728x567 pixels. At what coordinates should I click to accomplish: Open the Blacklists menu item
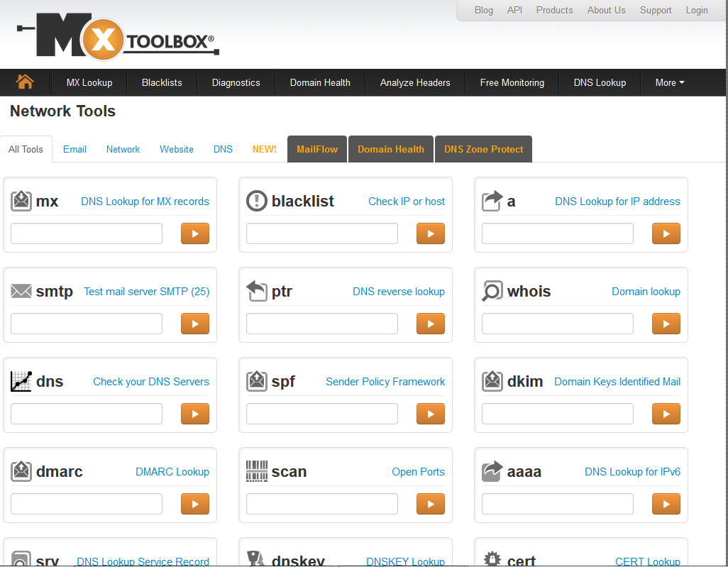[x=161, y=82]
